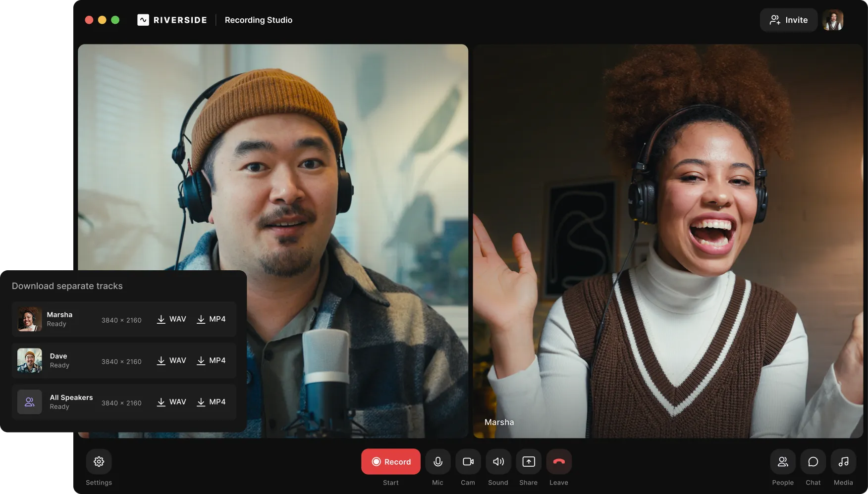The height and width of the screenshot is (494, 868).
Task: Turn off the camera with Cam button
Action: pyautogui.click(x=468, y=461)
